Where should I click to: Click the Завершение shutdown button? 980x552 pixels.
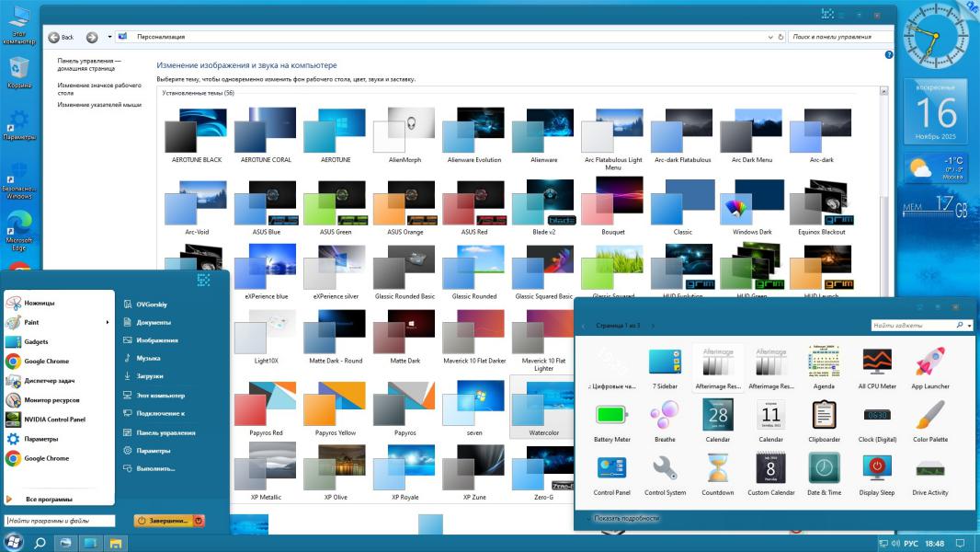tap(165, 521)
